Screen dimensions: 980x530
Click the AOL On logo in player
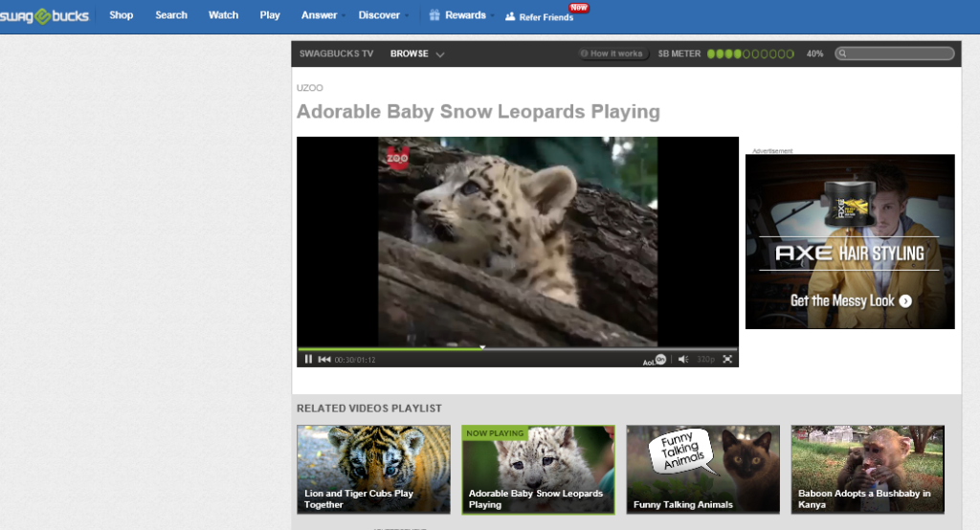click(x=655, y=360)
